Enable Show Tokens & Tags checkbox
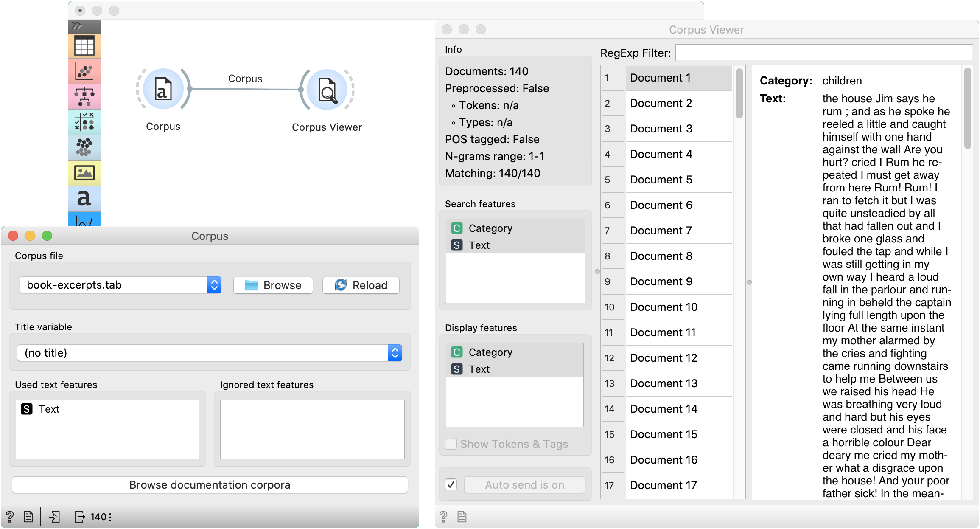Image resolution: width=980 pixels, height=529 pixels. [x=451, y=444]
